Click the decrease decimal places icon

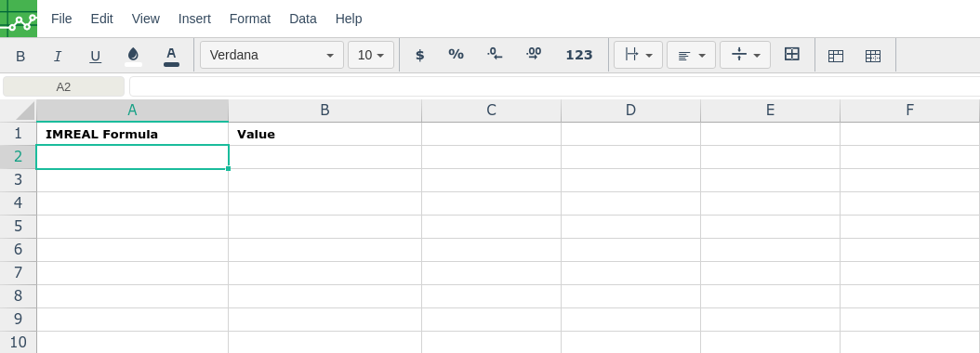tap(495, 55)
